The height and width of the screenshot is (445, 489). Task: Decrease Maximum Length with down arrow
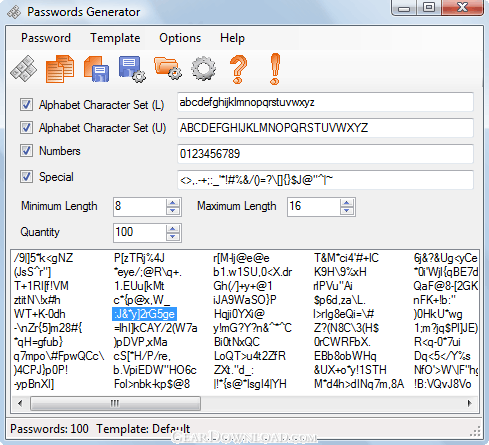coord(347,211)
